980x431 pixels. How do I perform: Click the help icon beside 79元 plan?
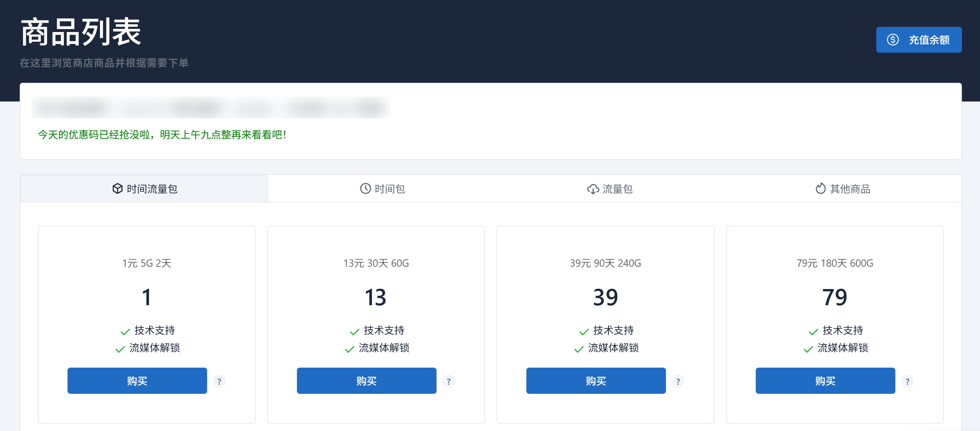click(907, 381)
